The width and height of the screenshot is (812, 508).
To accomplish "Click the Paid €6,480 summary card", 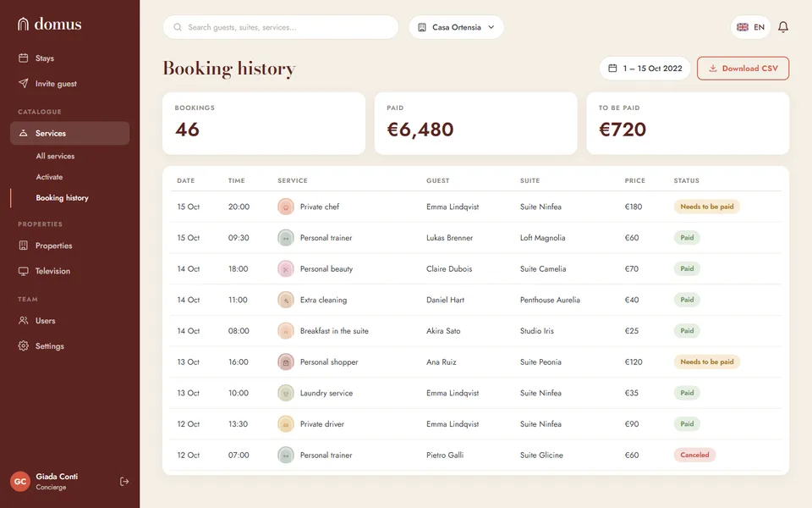I will [x=476, y=124].
